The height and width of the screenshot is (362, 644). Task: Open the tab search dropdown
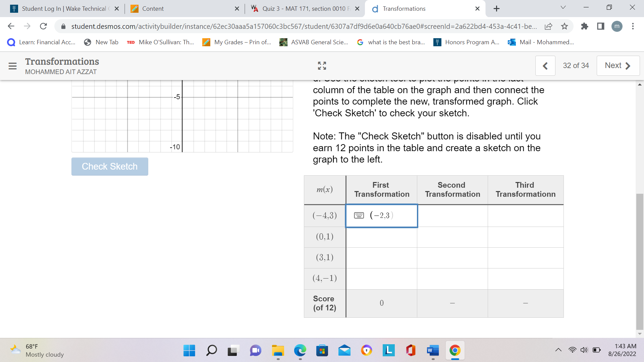tap(563, 7)
